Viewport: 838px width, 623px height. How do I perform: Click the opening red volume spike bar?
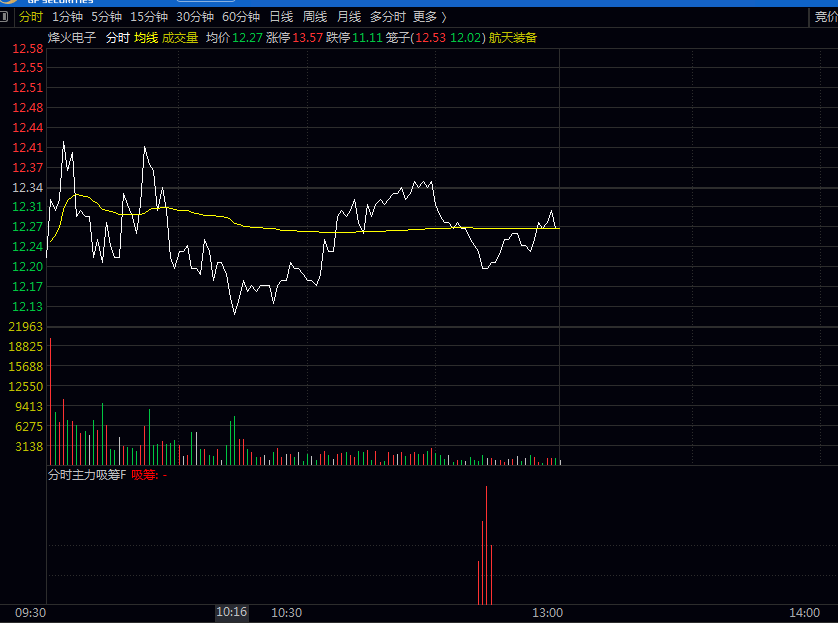tap(51, 401)
